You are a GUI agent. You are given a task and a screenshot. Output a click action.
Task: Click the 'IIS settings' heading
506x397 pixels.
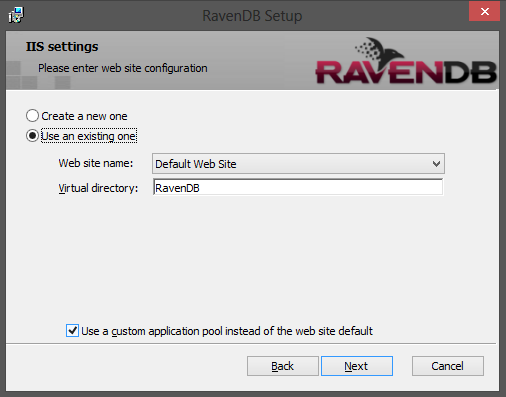tap(62, 47)
